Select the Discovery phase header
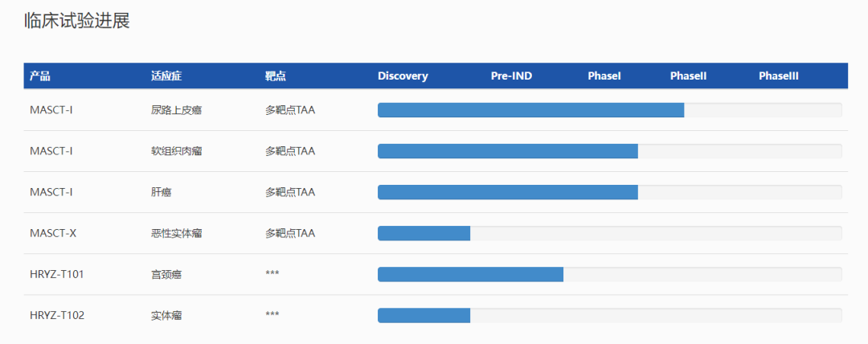This screenshot has width=868, height=344. click(403, 76)
